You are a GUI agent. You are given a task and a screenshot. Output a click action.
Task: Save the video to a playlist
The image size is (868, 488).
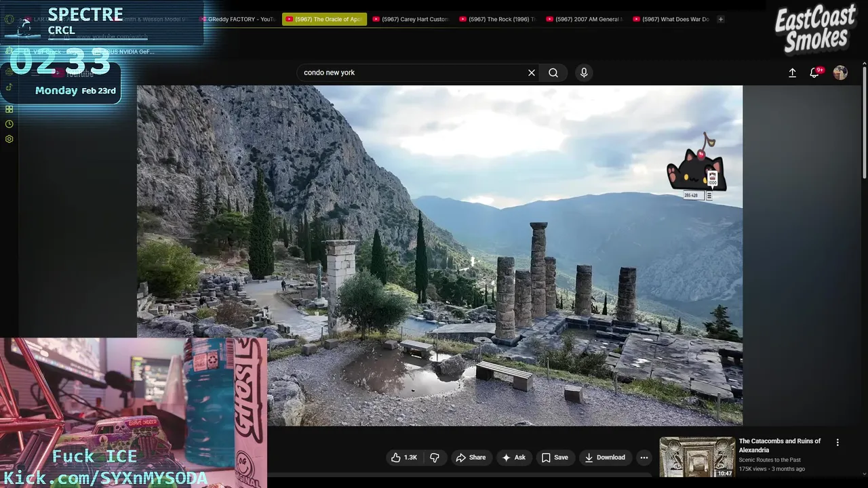pos(555,457)
